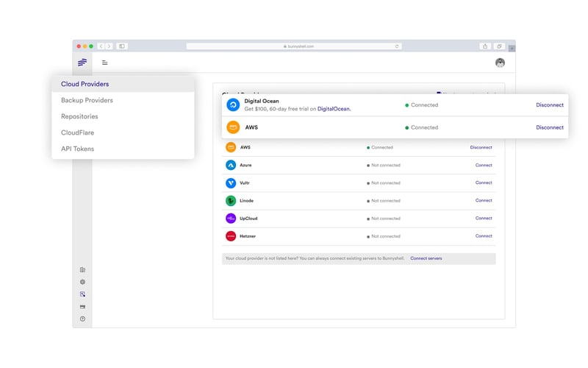Click the "UpCloud" provider name

[x=248, y=218]
